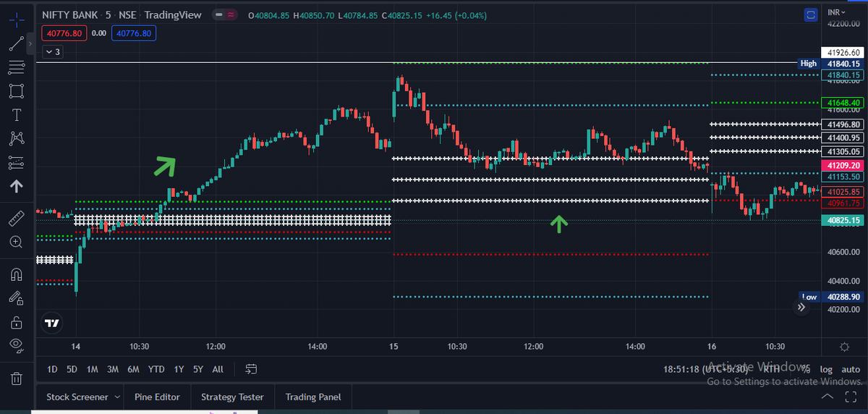Open the Trading Panel tab

(x=312, y=397)
